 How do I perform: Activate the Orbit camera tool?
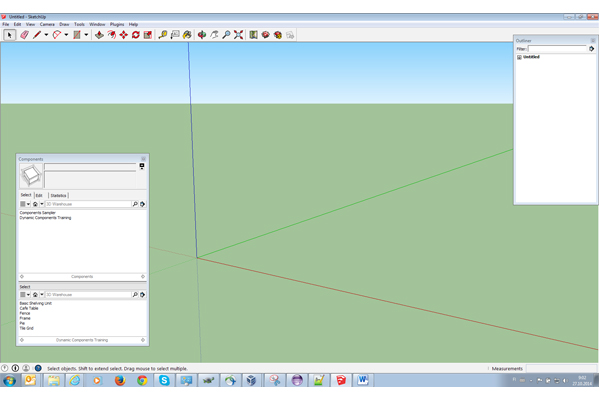[x=201, y=35]
